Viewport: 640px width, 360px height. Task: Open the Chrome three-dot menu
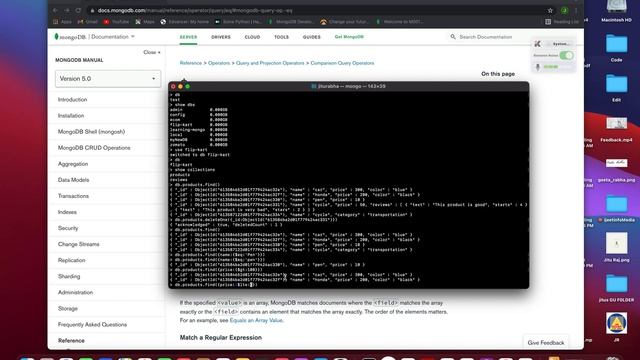point(576,11)
